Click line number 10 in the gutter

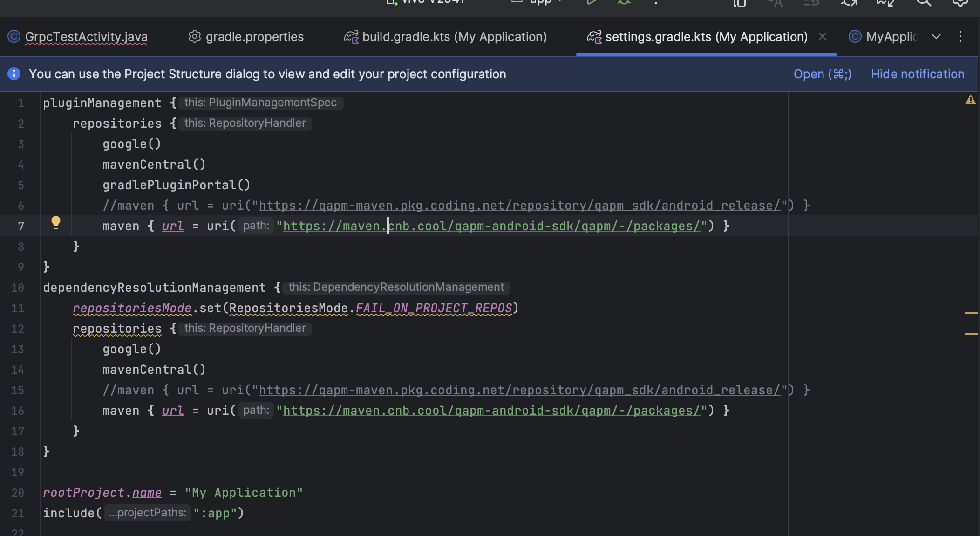[18, 288]
